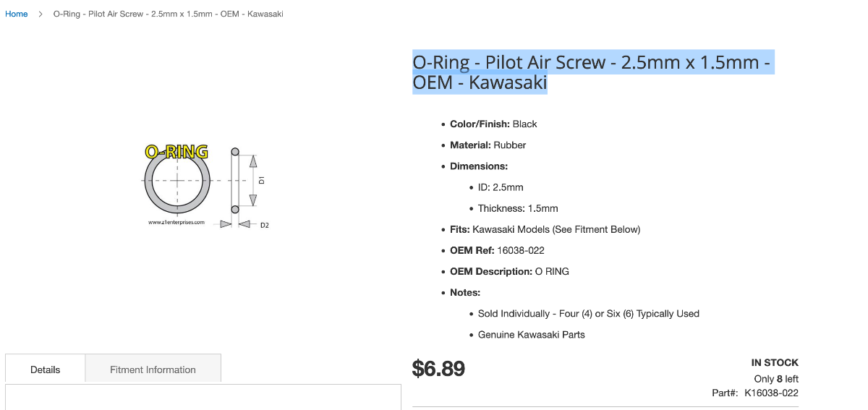
Task: Click the OEM Ref 16038-022 line
Action: pos(497,250)
